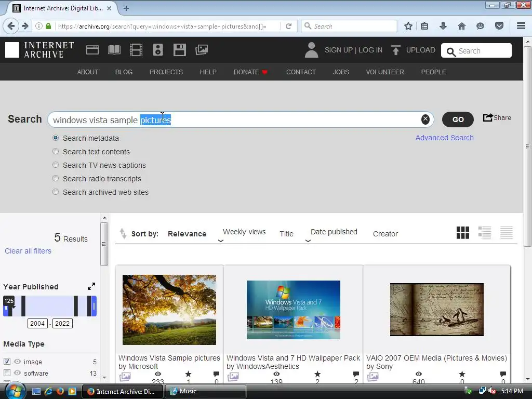The height and width of the screenshot is (399, 532).
Task: Open the Web (Wayback) media icon
Action: (x=92, y=50)
